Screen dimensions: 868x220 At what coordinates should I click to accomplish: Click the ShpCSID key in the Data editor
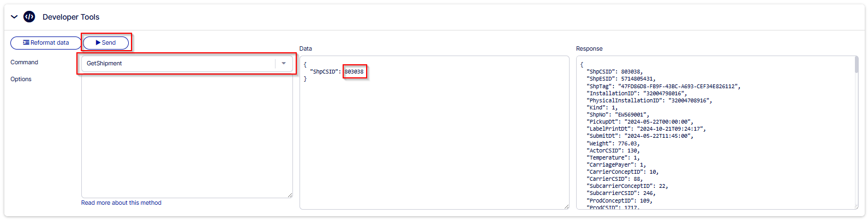click(325, 71)
